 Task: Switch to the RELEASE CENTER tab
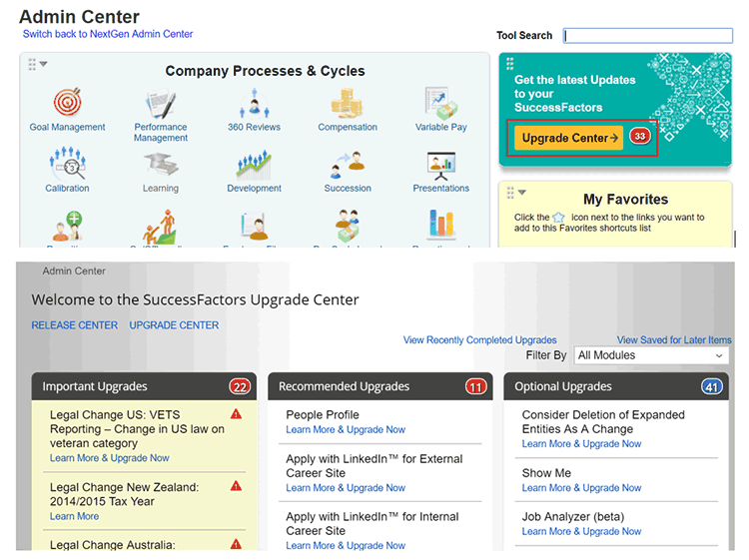pyautogui.click(x=74, y=325)
